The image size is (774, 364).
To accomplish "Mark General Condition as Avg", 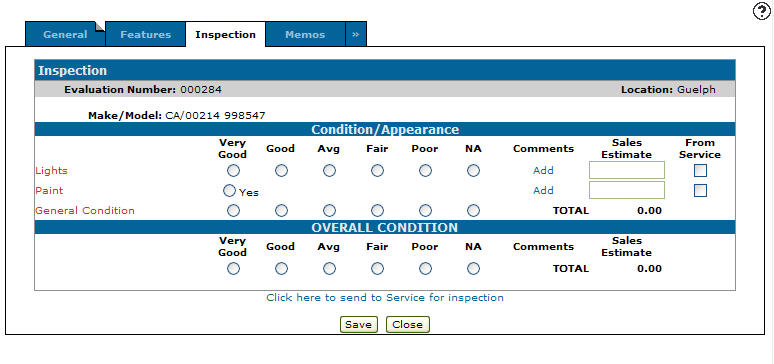I will (329, 211).
